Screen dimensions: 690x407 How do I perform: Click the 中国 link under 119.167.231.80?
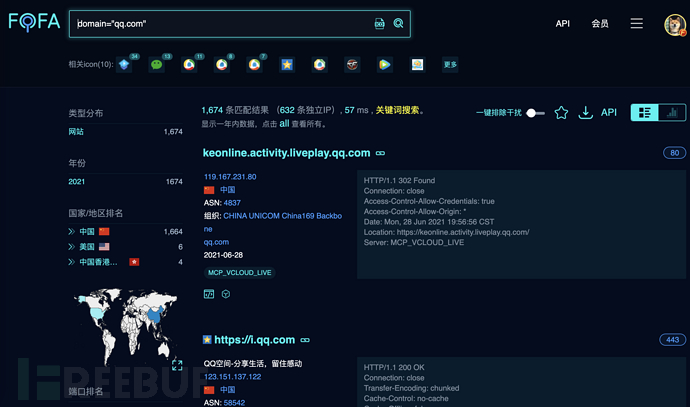point(228,190)
